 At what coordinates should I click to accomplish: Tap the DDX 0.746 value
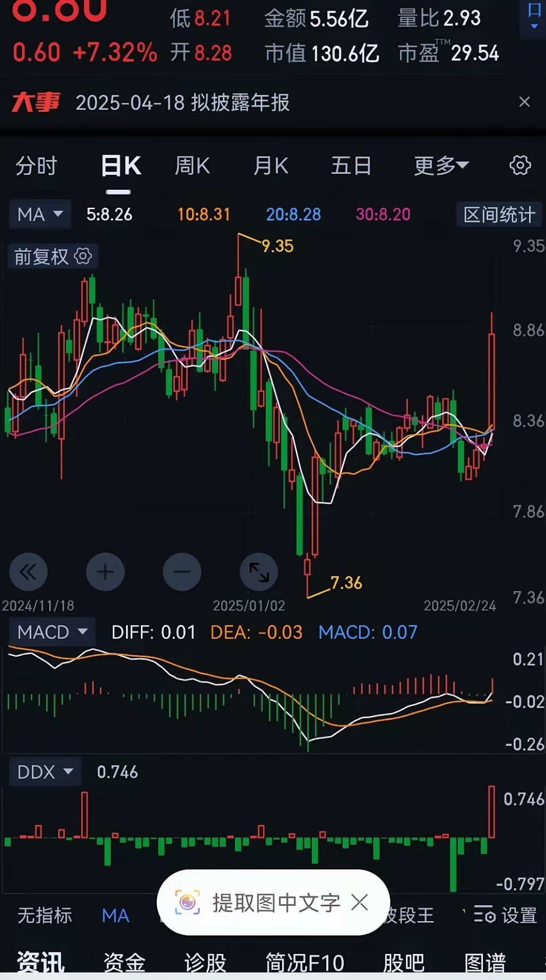coord(117,772)
